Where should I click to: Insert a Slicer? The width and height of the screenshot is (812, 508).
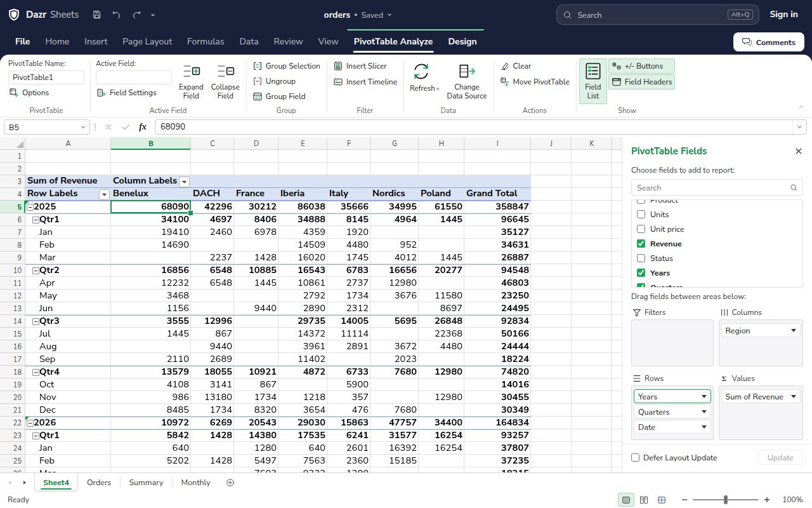coord(360,66)
